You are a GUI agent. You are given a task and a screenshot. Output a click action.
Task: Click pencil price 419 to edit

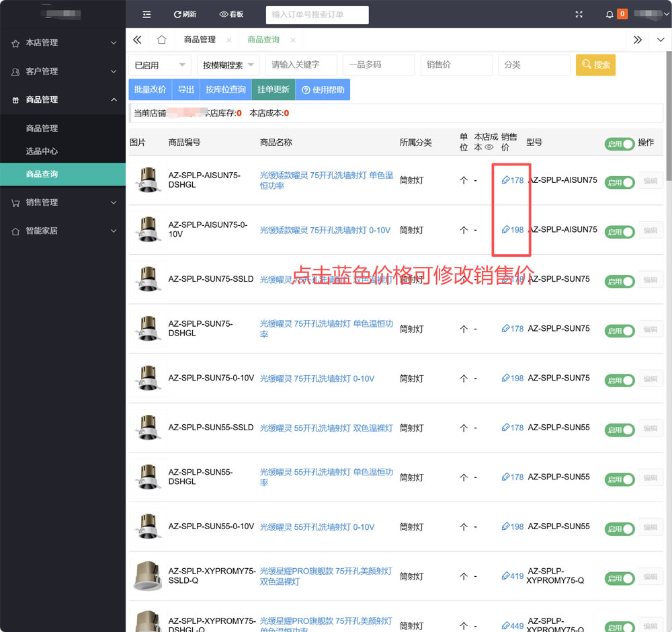click(x=512, y=576)
